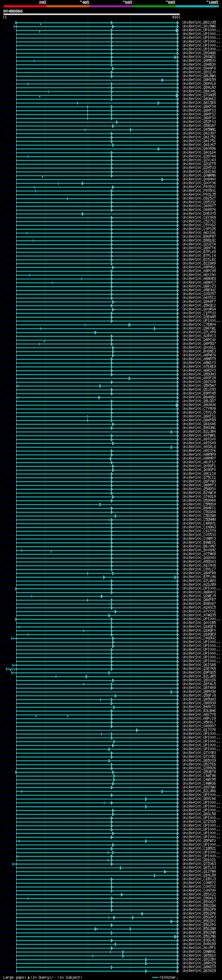The height and width of the screenshot is (980, 222).
Task: Open hit UniRef100_A8JF17
Action: 199,462
